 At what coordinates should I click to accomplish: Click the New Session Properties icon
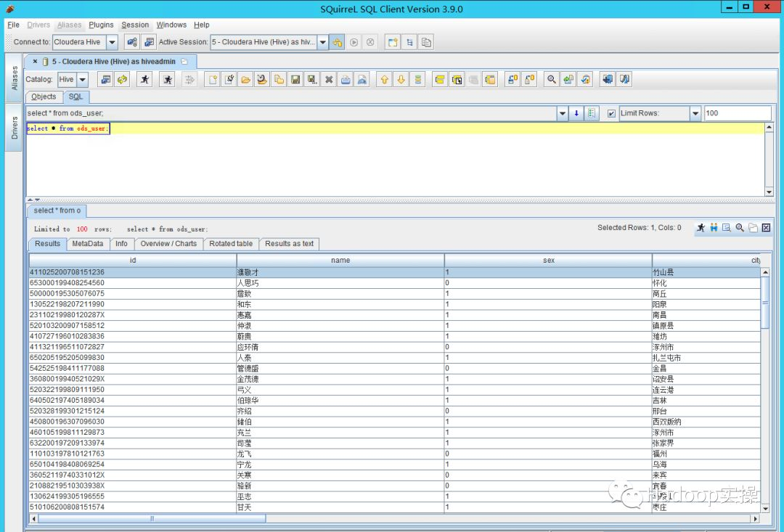[149, 42]
